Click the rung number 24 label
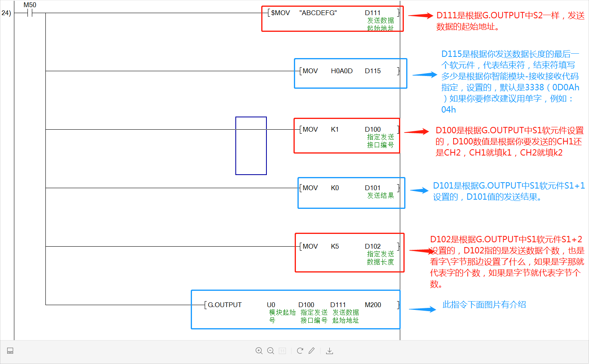 pyautogui.click(x=6, y=13)
